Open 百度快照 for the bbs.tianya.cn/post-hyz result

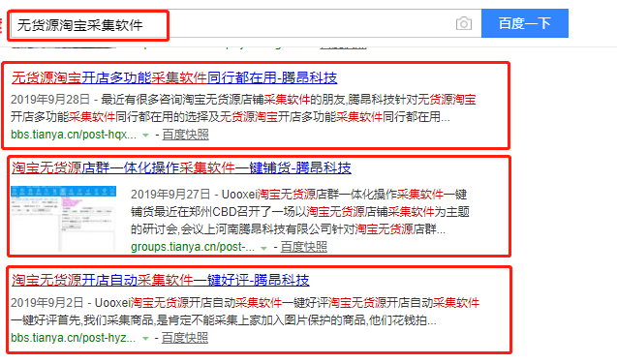point(185,338)
